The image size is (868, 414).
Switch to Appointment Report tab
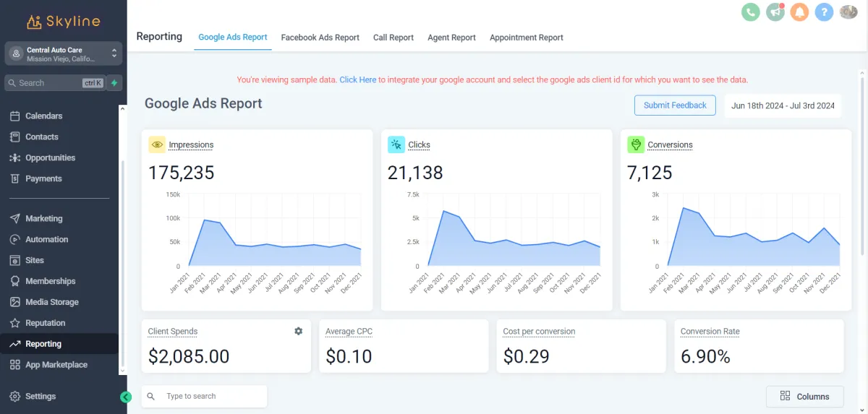pos(527,38)
